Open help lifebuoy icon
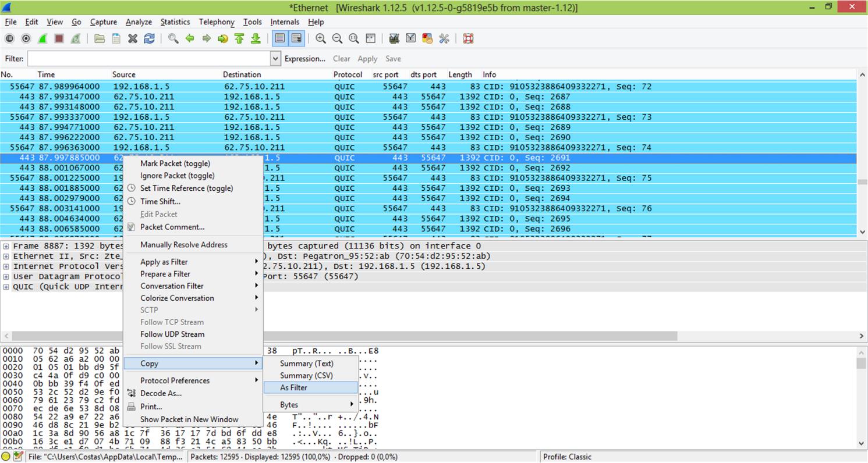Viewport: 868px width, 463px height. 468,38
